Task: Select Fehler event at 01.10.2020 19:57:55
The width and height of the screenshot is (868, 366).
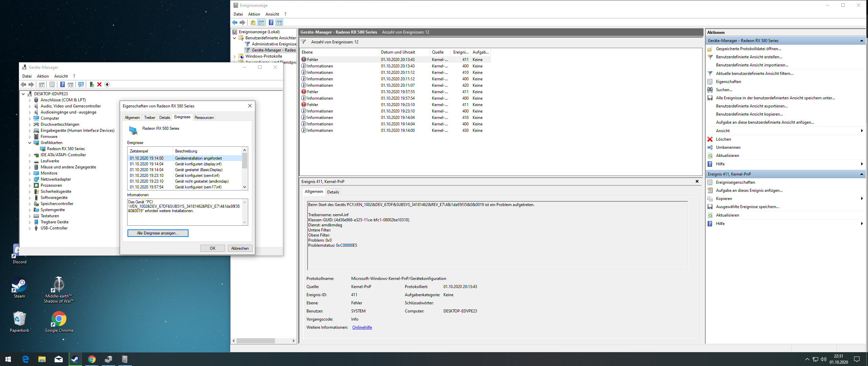Action: (395, 92)
